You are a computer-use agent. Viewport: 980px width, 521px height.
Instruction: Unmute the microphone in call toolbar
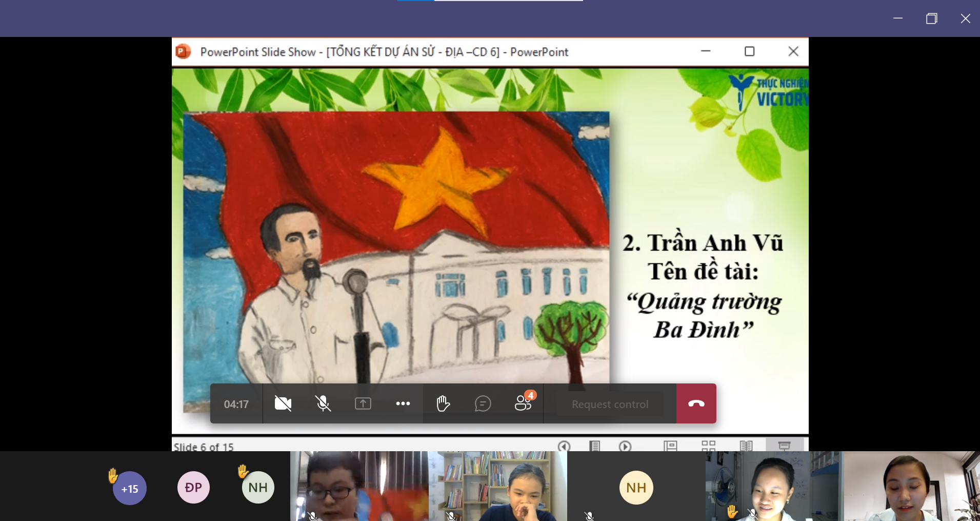pos(323,404)
